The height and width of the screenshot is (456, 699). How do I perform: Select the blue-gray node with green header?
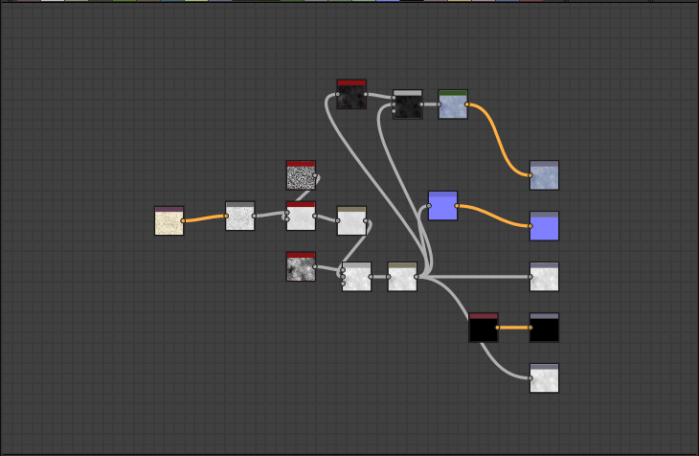click(453, 105)
